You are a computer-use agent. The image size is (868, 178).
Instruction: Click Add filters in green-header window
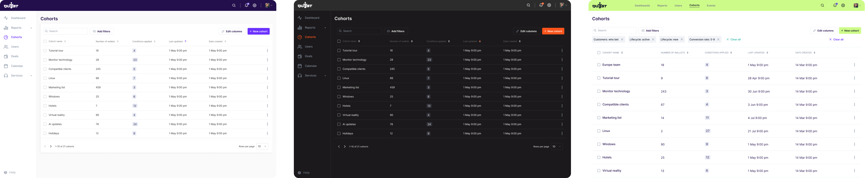point(650,31)
